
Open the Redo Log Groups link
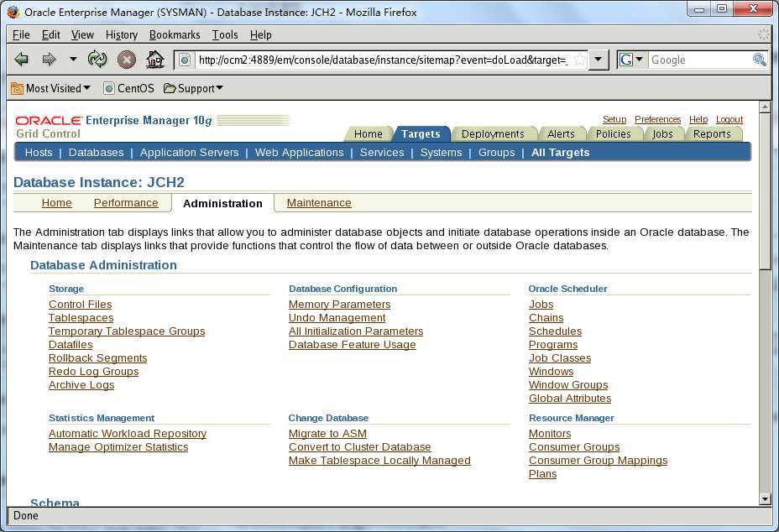tap(93, 371)
